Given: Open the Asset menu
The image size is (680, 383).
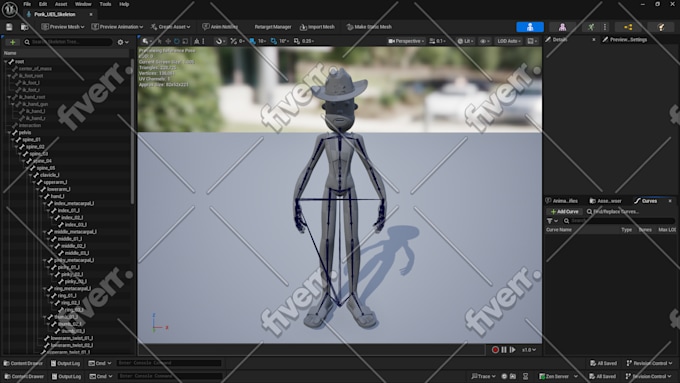Looking at the screenshot, I should click(x=61, y=4).
